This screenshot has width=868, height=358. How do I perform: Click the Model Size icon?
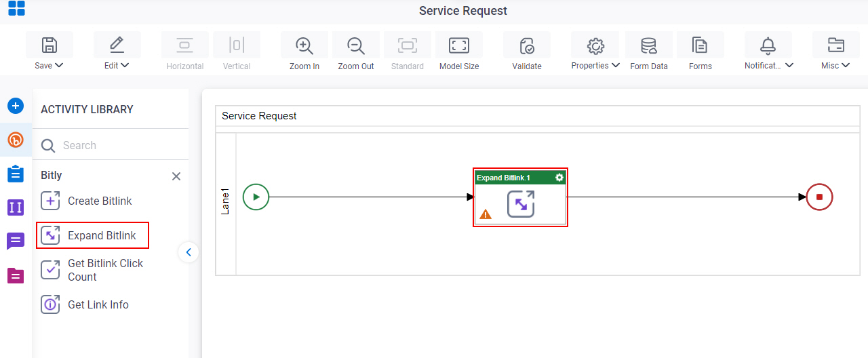click(x=459, y=45)
